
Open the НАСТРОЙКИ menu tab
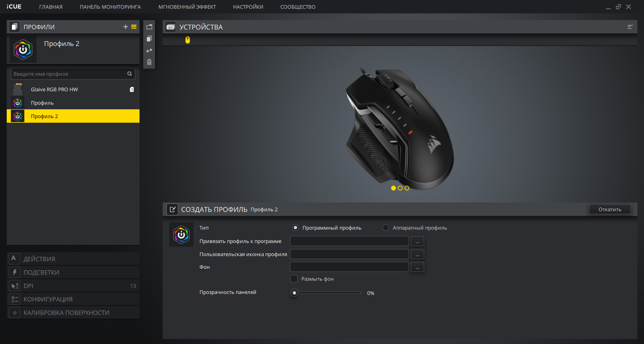(248, 7)
